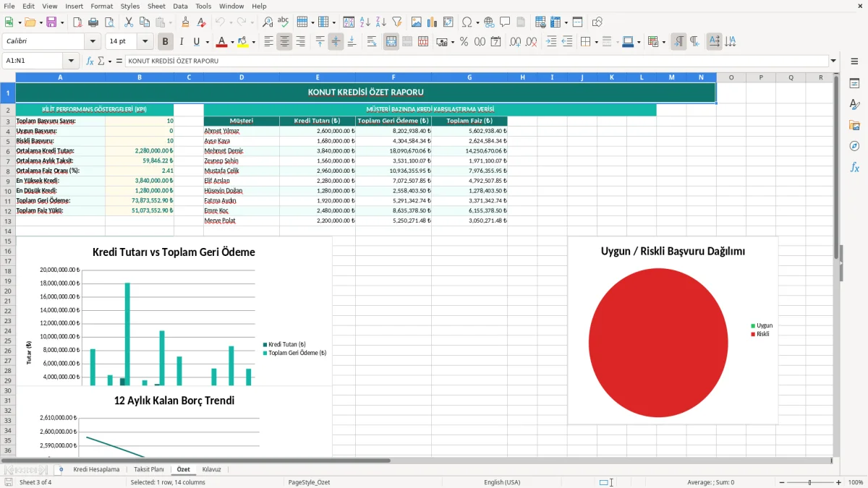Open the Underline style dropdown arrow

207,42
